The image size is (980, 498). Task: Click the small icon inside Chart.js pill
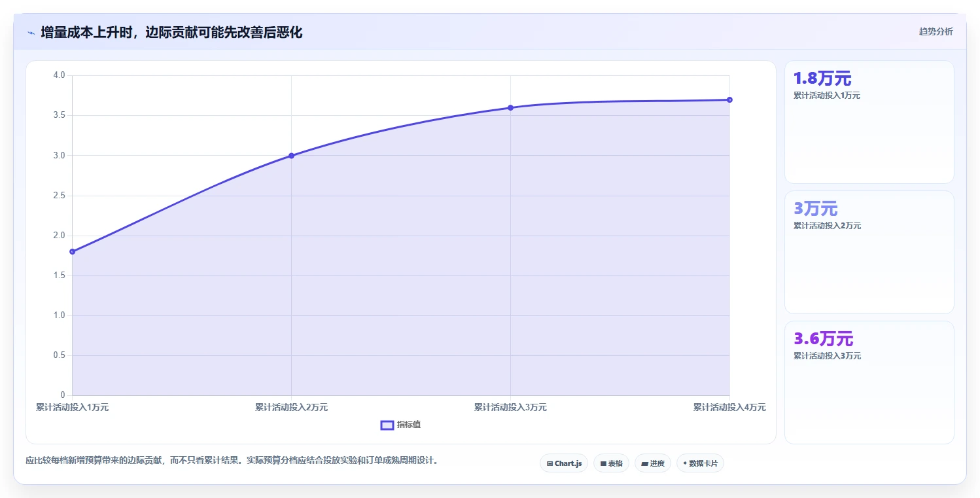pos(550,463)
